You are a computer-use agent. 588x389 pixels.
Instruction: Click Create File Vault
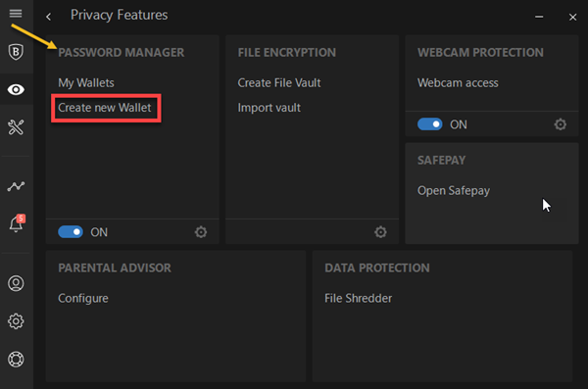pyautogui.click(x=279, y=82)
